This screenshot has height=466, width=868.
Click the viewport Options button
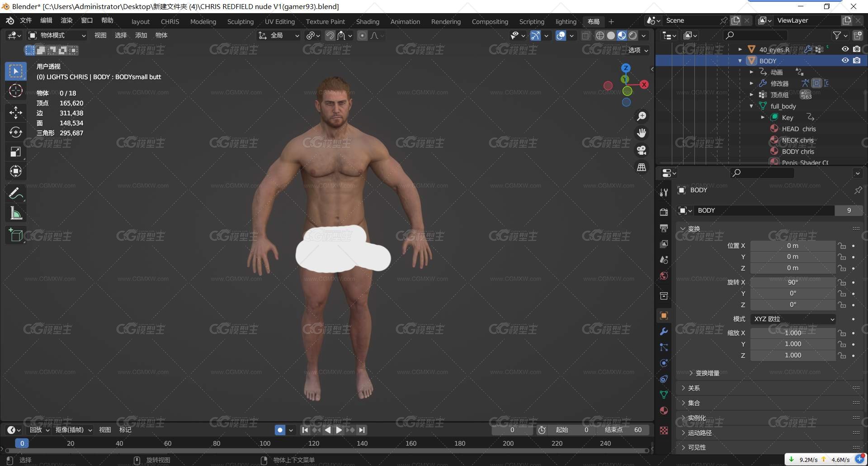638,50
